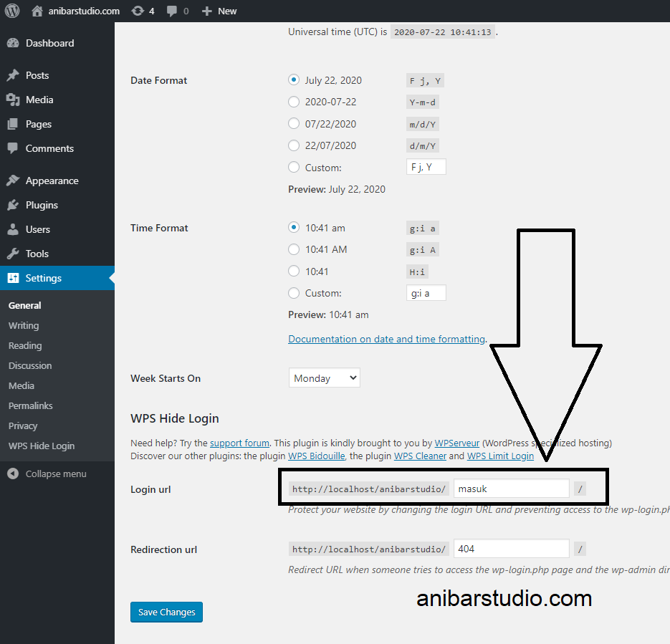Click the Tools wrench icon
The height and width of the screenshot is (644, 670).
13,254
